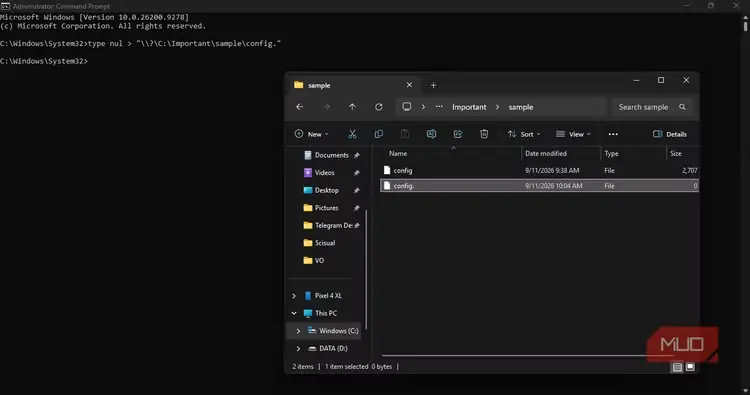Image resolution: width=750 pixels, height=395 pixels.
Task: Click the Paste icon in Explorer toolbar
Action: click(x=405, y=134)
